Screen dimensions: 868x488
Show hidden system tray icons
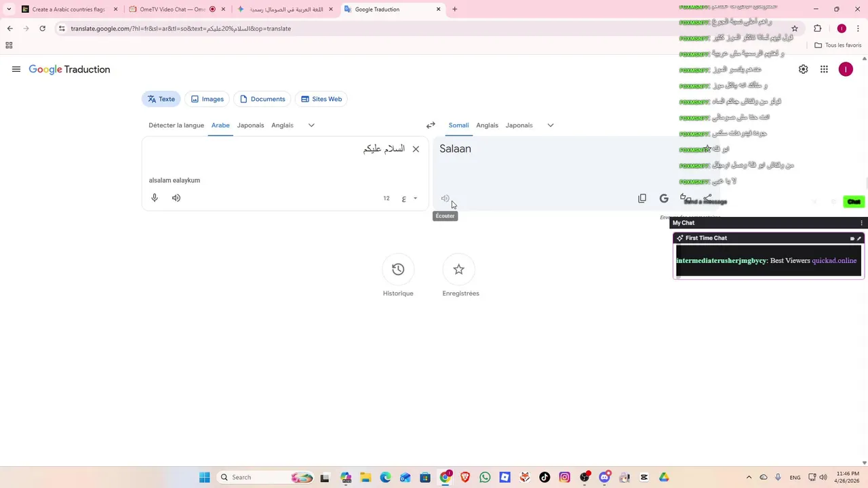(749, 477)
